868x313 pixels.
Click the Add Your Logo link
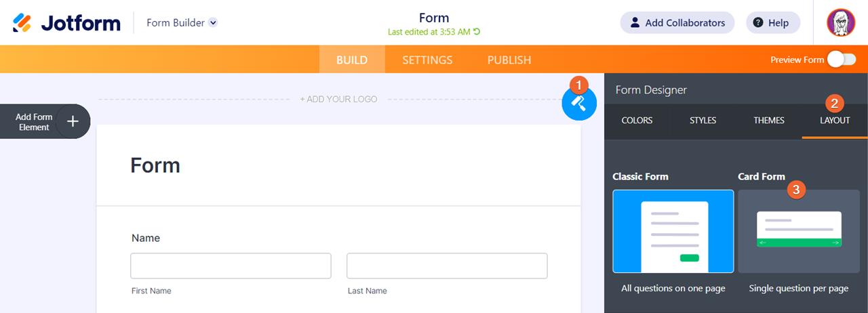point(338,100)
